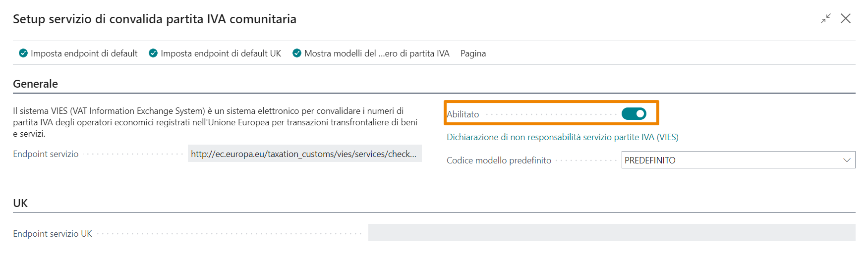Screen dimensions: 868x261
Task: Close the VAT validation setup dialog
Action: pos(846,19)
